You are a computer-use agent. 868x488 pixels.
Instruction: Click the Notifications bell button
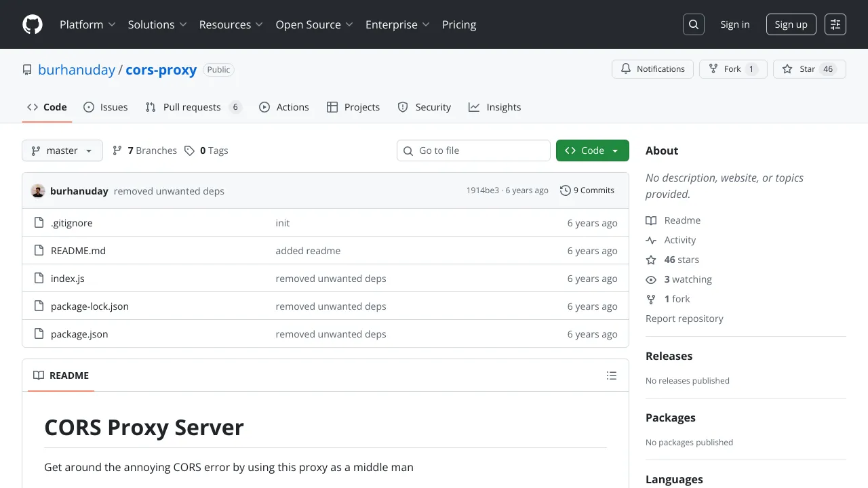[x=653, y=69]
